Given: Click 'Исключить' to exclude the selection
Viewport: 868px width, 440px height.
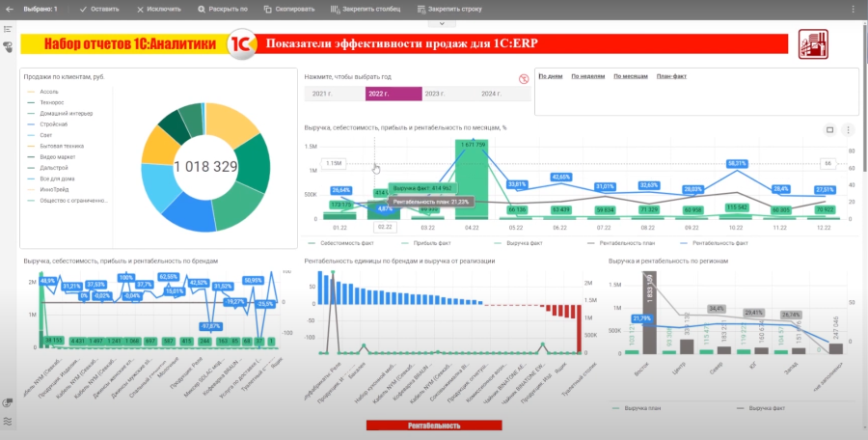Looking at the screenshot, I should point(159,9).
